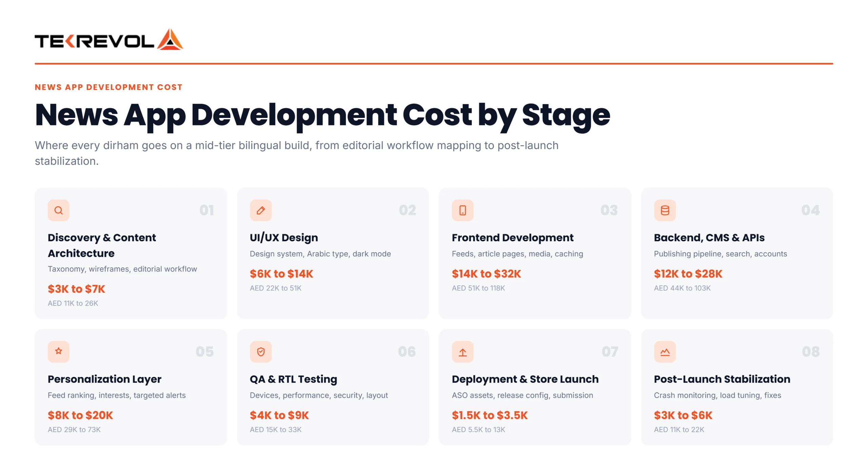
Task: Click the '$3K to $6K' price
Action: tap(683, 415)
